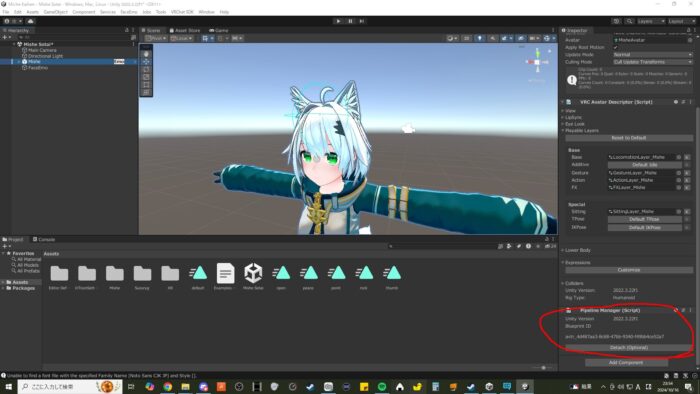Open the VRChat SDK menu

(x=182, y=12)
